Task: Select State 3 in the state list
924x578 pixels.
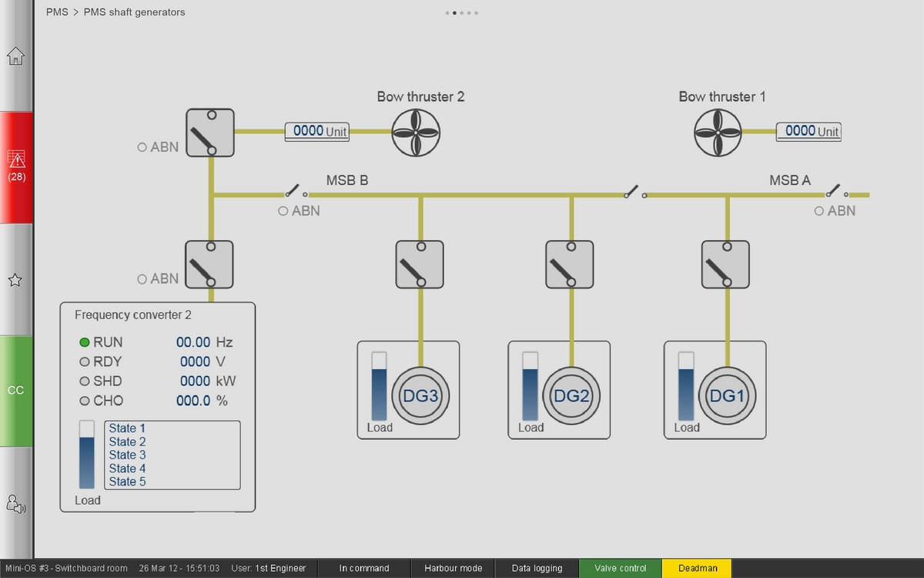Action: click(x=127, y=455)
